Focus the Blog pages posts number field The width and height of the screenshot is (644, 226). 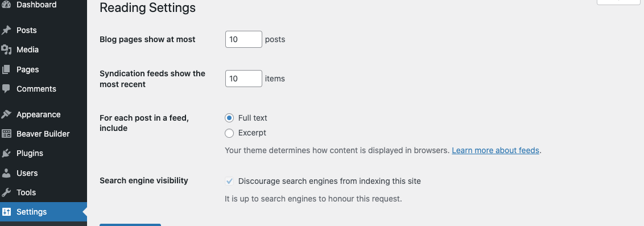point(243,39)
